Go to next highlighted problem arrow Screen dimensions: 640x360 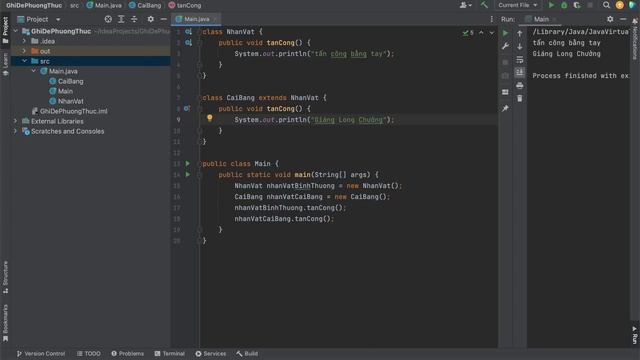tap(492, 33)
